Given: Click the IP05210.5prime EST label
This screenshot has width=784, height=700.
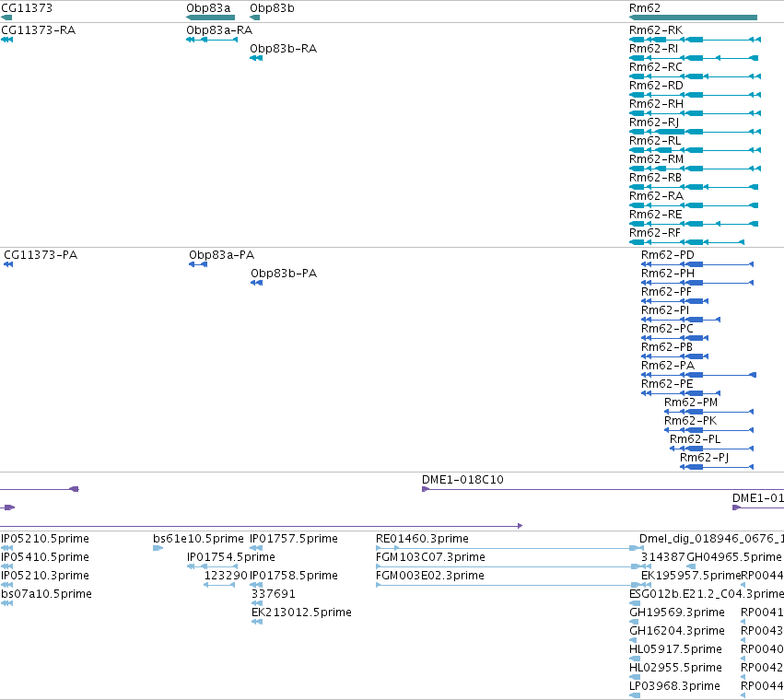Looking at the screenshot, I should [45, 539].
